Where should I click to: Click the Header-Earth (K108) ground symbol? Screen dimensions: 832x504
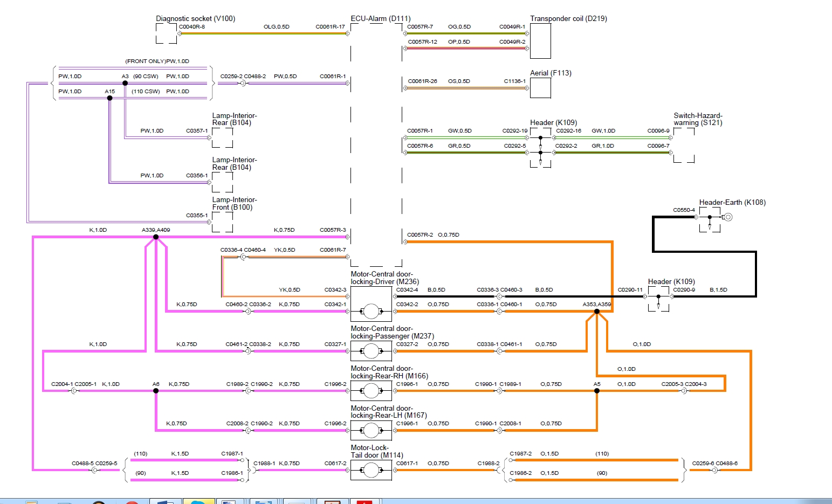[728, 217]
